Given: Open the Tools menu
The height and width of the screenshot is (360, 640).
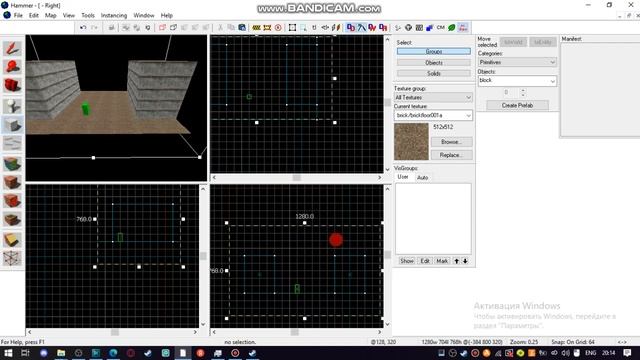Looking at the screenshot, I should 88,15.
